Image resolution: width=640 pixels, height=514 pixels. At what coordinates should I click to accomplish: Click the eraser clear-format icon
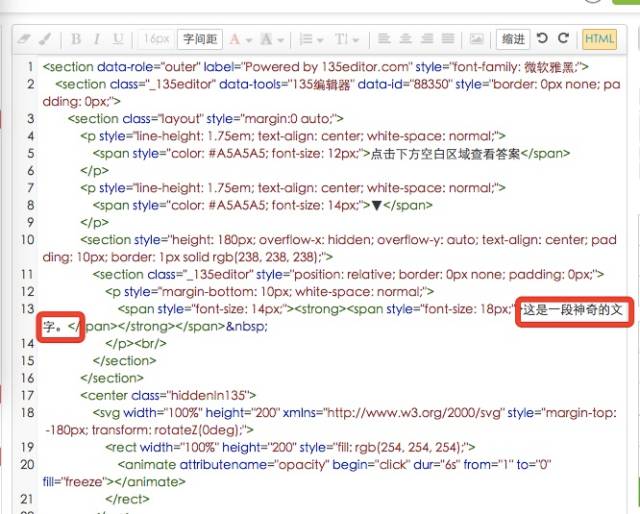[24, 39]
